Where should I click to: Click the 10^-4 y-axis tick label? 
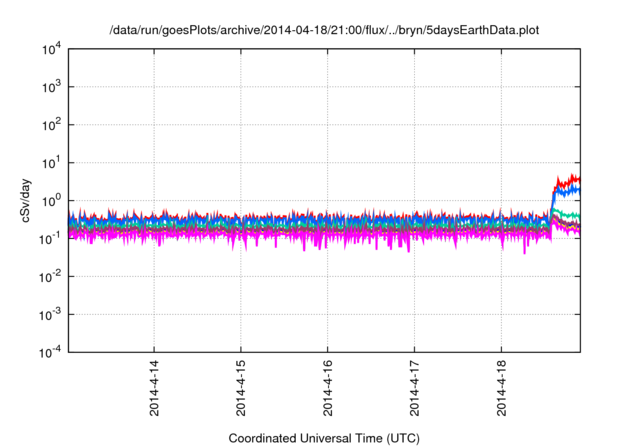51,353
